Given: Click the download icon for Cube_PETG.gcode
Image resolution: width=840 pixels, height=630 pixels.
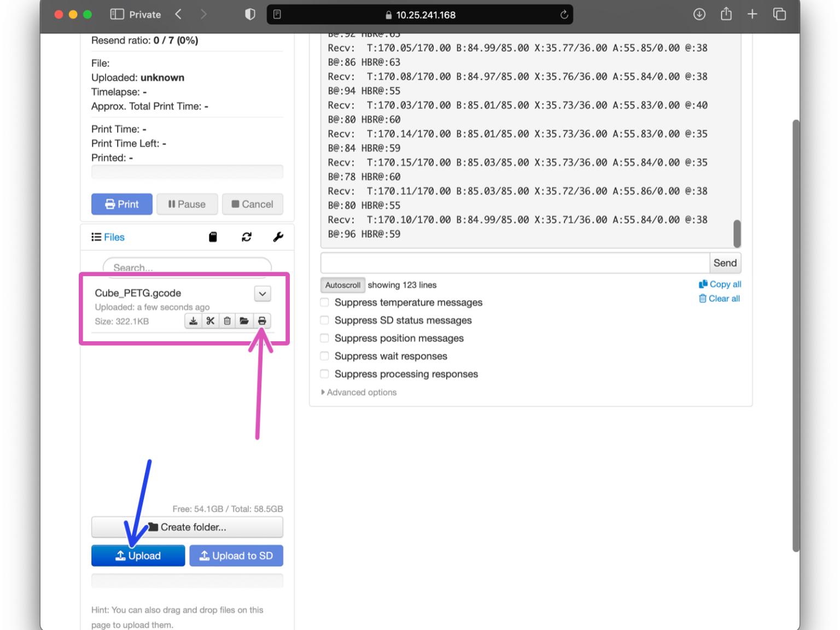Looking at the screenshot, I should 193,321.
